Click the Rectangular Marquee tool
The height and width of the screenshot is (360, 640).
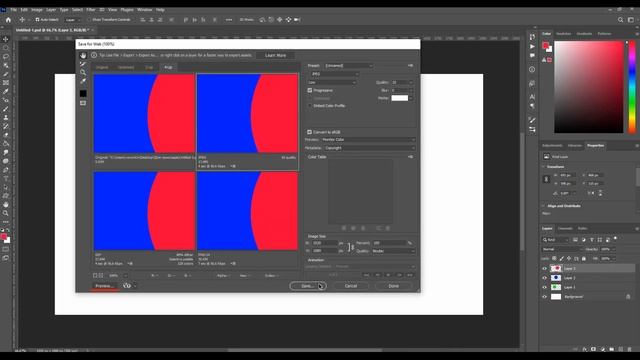coord(6,48)
